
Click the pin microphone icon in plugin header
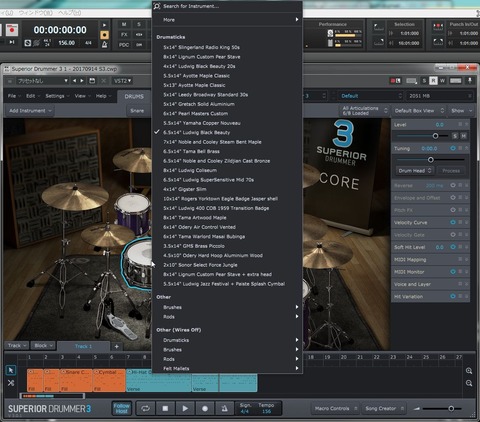pyautogui.click(x=470, y=81)
